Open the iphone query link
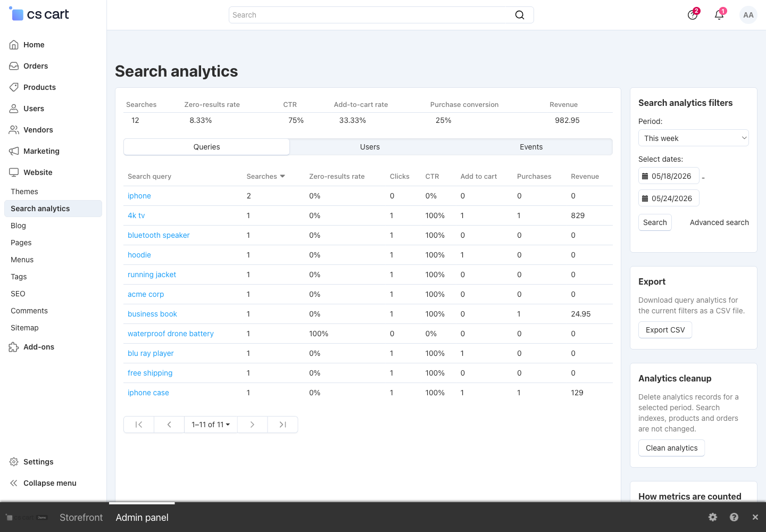 pos(139,196)
